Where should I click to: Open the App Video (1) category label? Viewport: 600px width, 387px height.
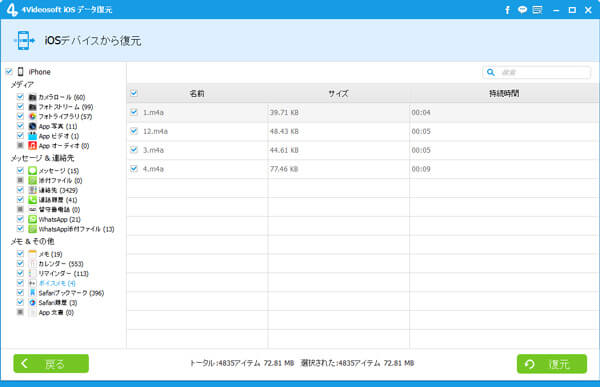[x=59, y=136]
